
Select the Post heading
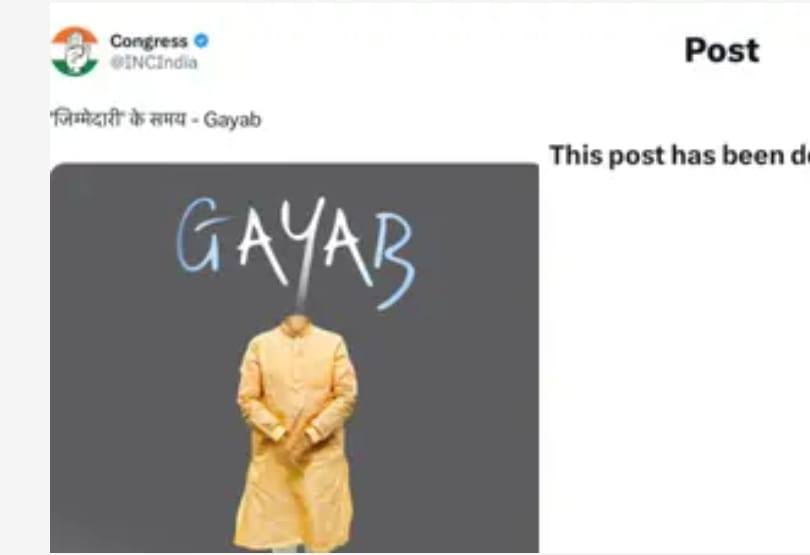point(722,50)
